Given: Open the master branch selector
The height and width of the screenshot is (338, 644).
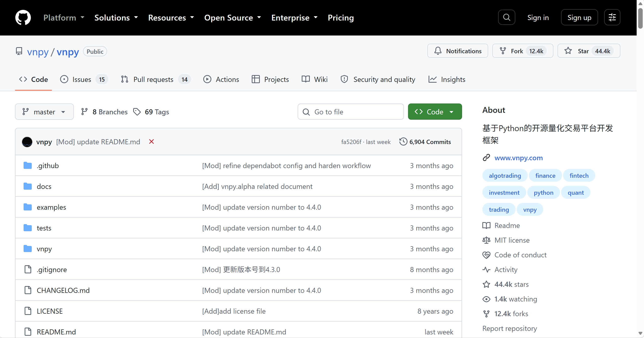Looking at the screenshot, I should click(44, 112).
